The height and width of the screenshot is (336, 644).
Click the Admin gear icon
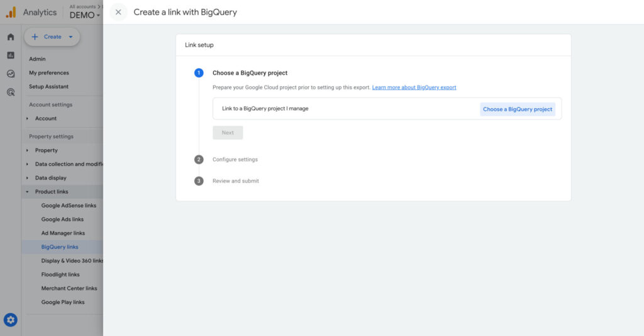pos(11,320)
